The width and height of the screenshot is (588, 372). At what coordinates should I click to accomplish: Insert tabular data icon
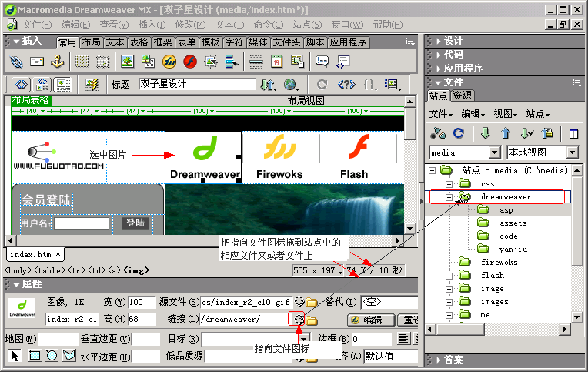pyautogui.click(x=297, y=61)
